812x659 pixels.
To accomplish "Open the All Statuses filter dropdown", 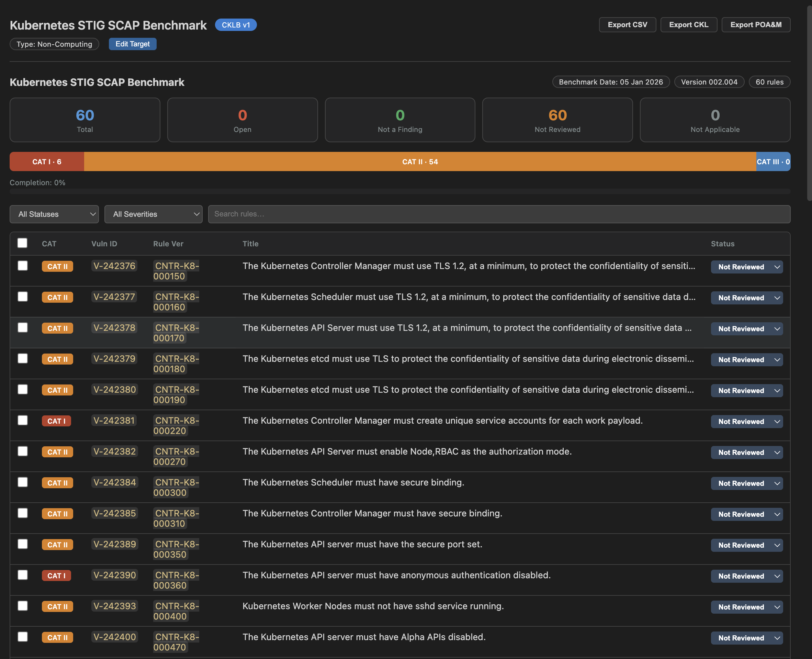I will [x=54, y=214].
